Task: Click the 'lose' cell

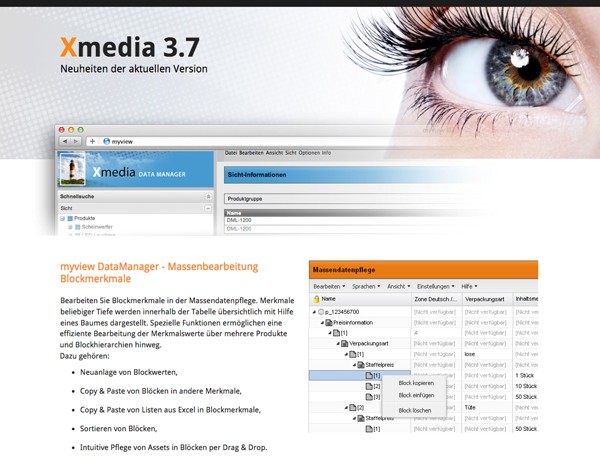Action: coord(487,354)
